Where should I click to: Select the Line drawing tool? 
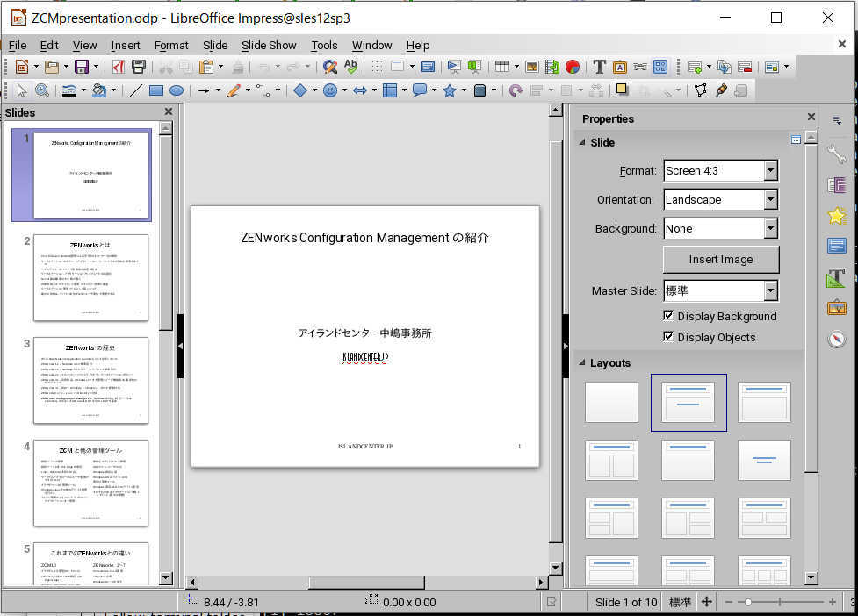coord(135,90)
